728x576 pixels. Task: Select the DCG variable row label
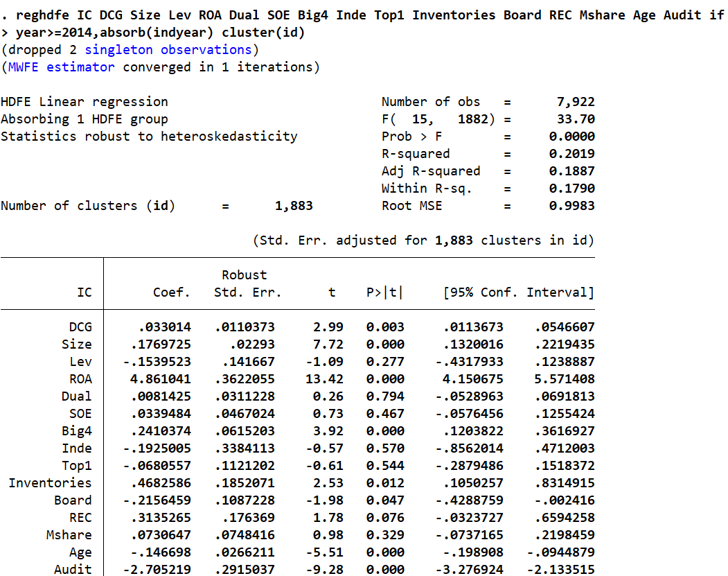pyautogui.click(x=80, y=327)
